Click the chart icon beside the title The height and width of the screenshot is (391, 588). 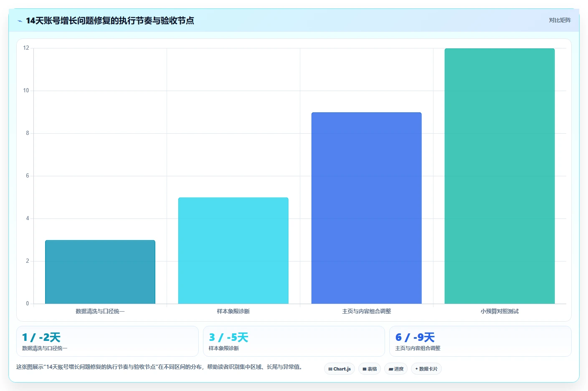click(x=20, y=21)
